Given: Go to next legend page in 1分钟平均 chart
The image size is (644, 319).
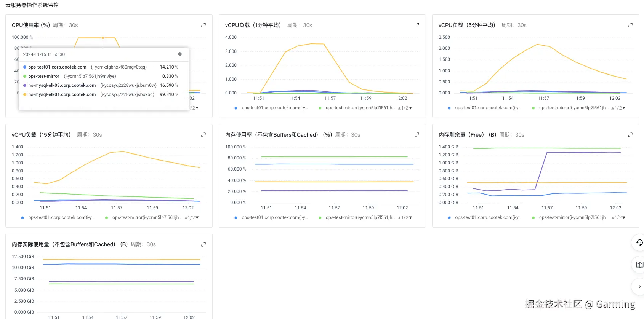Looking at the screenshot, I should pyautogui.click(x=410, y=108).
